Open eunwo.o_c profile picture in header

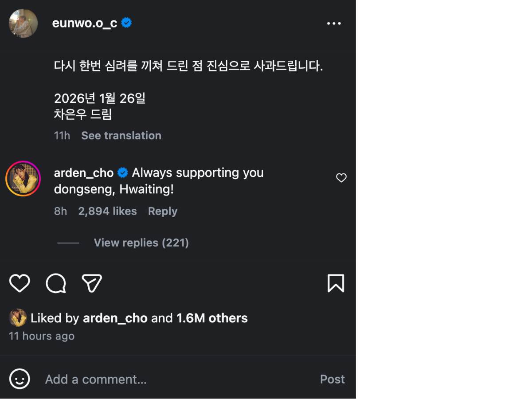click(23, 23)
